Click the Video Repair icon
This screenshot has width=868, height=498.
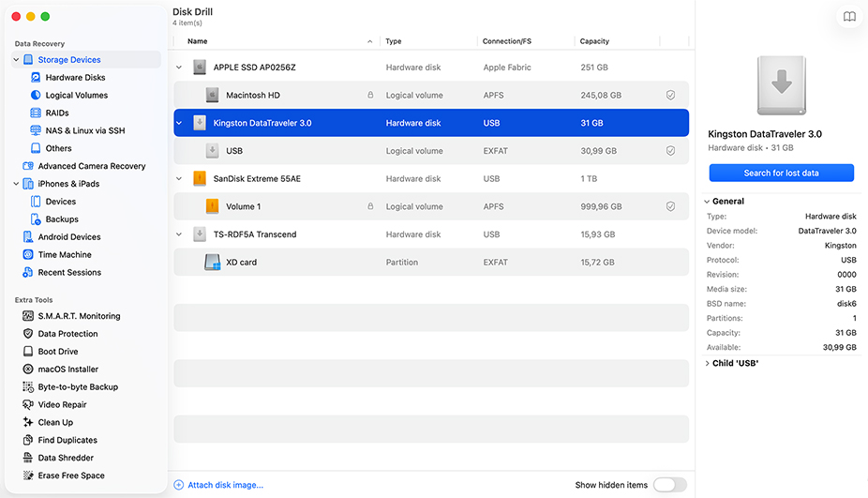[x=28, y=404]
